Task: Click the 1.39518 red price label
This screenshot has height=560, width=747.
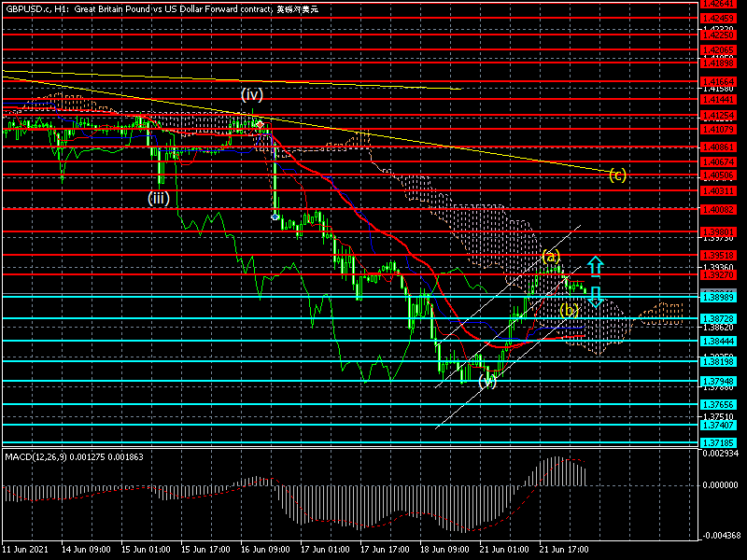Action: coord(718,256)
